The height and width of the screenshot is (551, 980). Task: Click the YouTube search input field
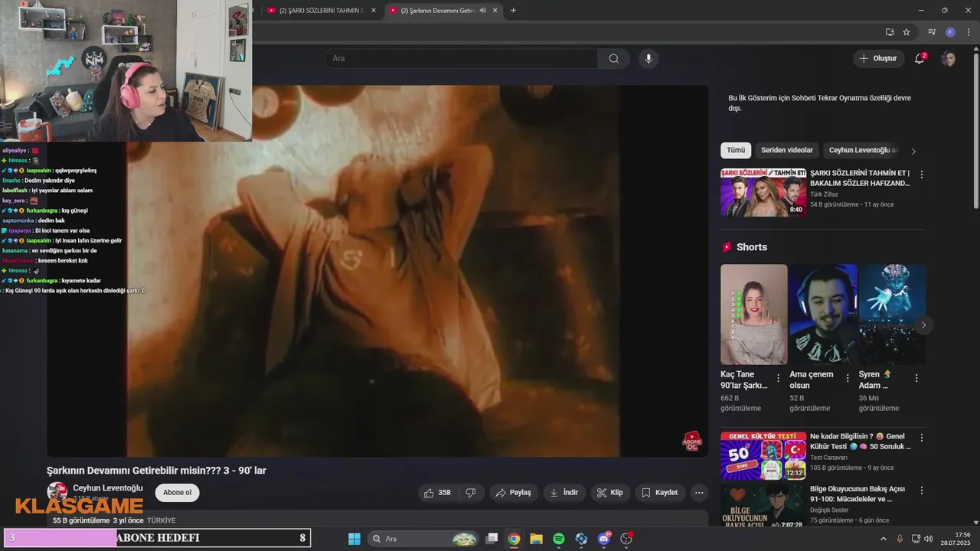462,59
